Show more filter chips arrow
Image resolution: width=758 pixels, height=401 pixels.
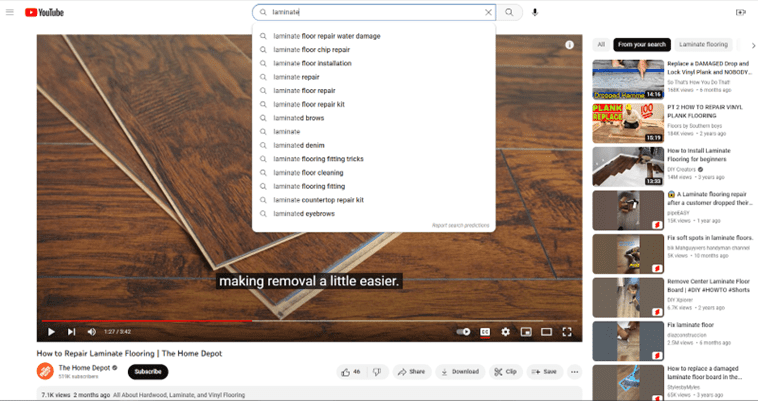(753, 45)
